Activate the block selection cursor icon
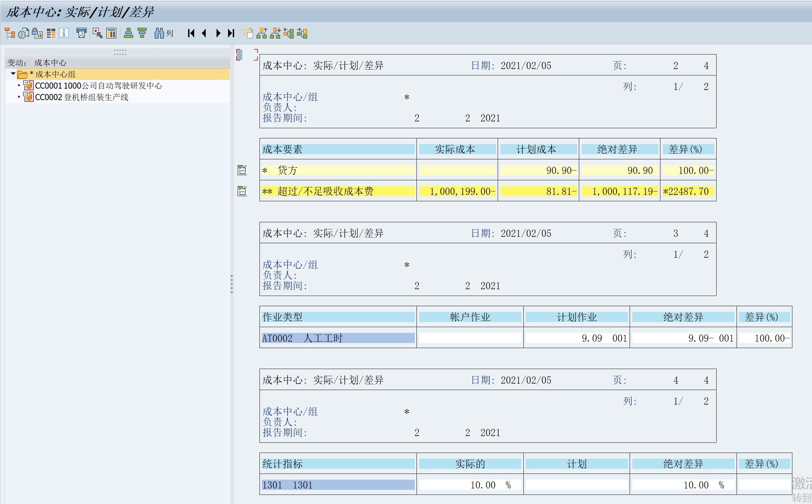The image size is (812, 504). 97,33
